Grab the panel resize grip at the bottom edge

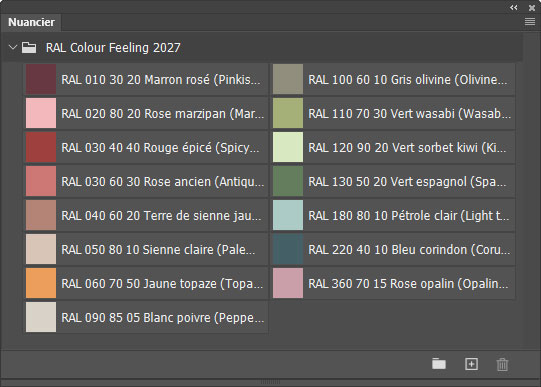click(x=270, y=382)
